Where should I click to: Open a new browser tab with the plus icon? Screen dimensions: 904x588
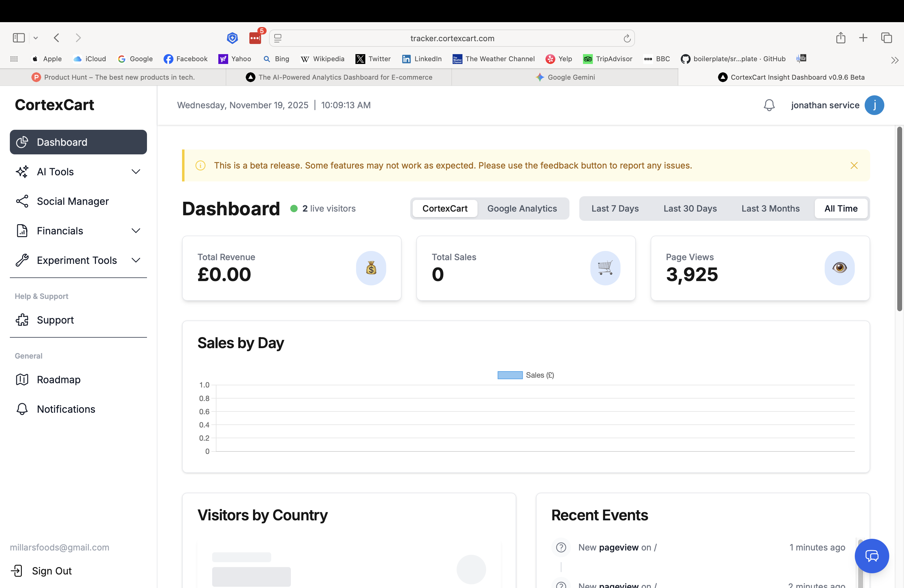pyautogui.click(x=863, y=38)
